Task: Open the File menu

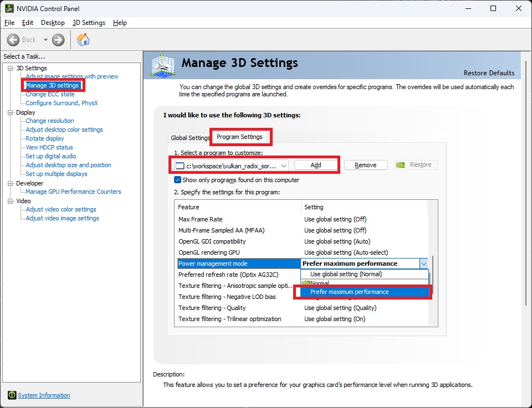Action: [x=9, y=23]
